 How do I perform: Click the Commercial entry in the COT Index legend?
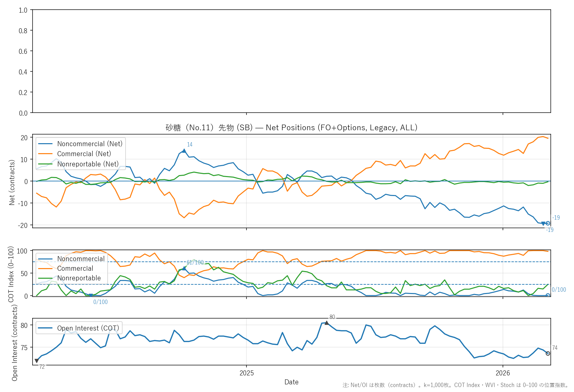[x=75, y=268]
